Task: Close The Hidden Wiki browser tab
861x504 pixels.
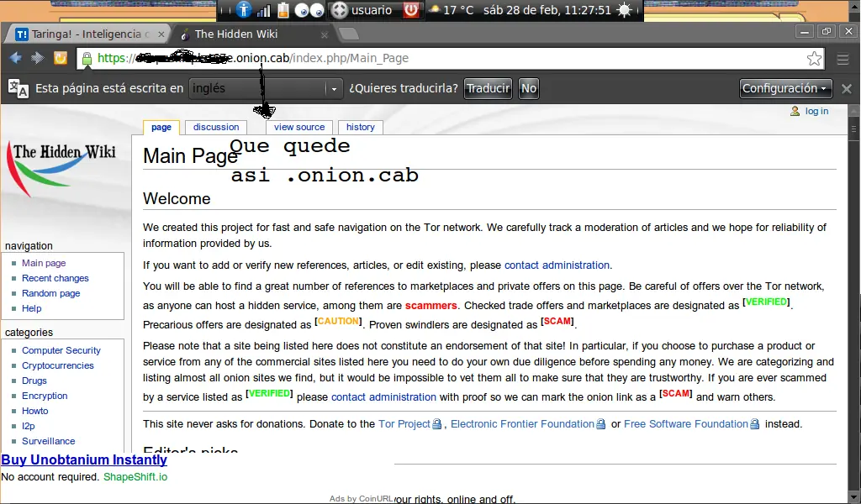Action: pos(324,34)
